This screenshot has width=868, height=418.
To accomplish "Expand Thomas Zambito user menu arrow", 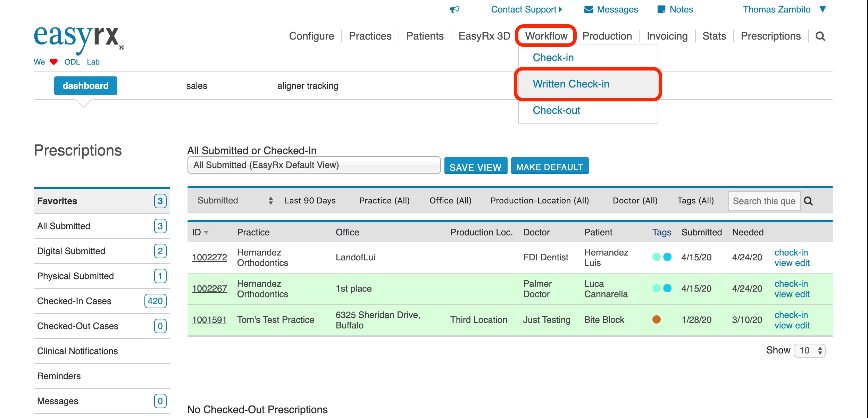I will (x=823, y=9).
